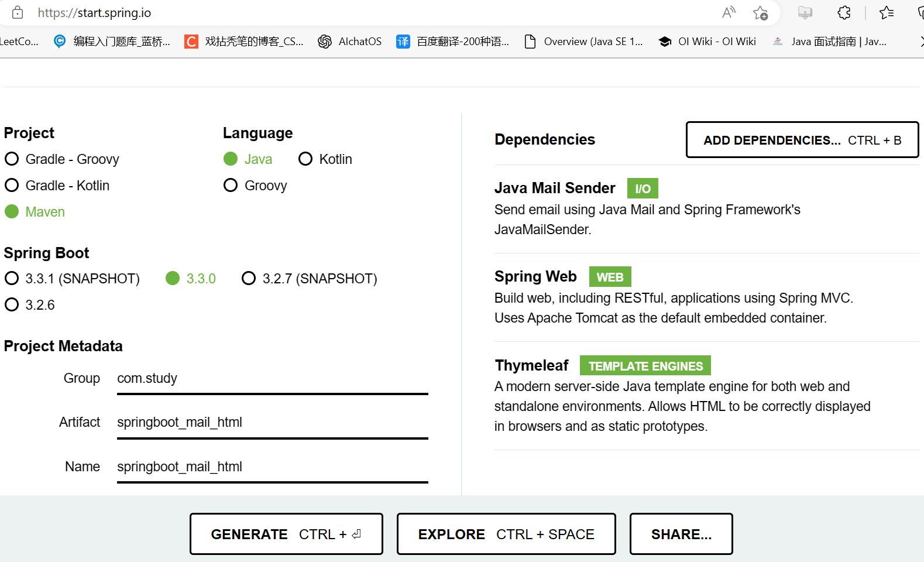Click the SHARE button

click(681, 534)
